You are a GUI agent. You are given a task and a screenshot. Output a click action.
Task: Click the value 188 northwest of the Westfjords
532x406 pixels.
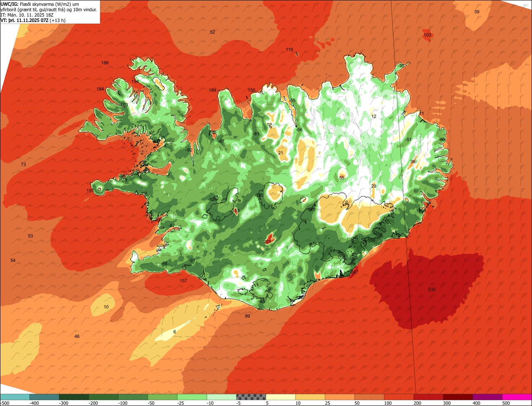[x=105, y=63]
